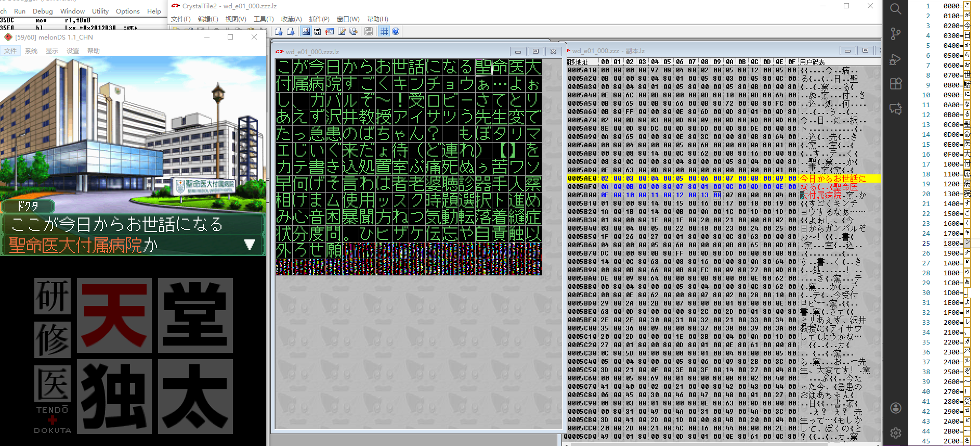
Task: Open the 窗口(W) menu in CrystalTile2
Action: click(348, 19)
